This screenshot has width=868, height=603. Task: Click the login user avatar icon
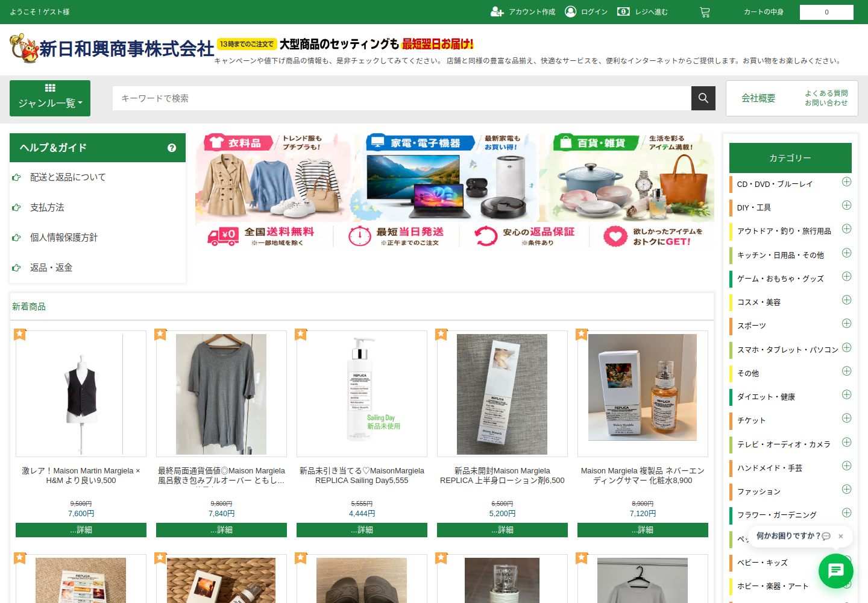point(570,11)
